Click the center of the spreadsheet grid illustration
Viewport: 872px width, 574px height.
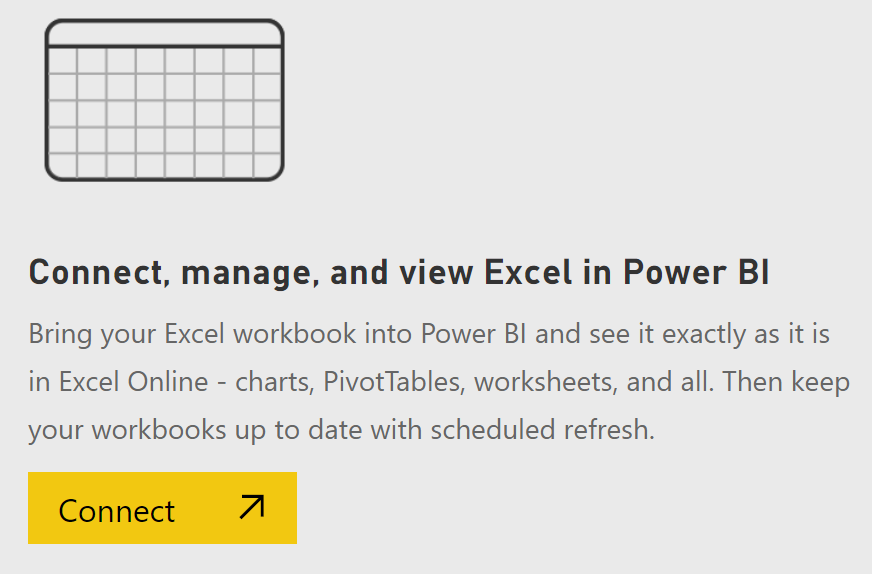coord(165,113)
